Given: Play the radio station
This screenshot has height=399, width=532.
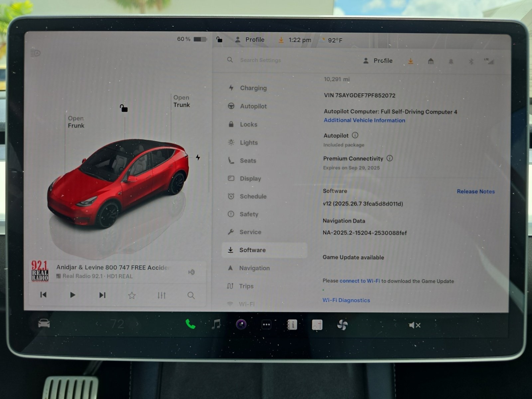Looking at the screenshot, I should (x=72, y=295).
